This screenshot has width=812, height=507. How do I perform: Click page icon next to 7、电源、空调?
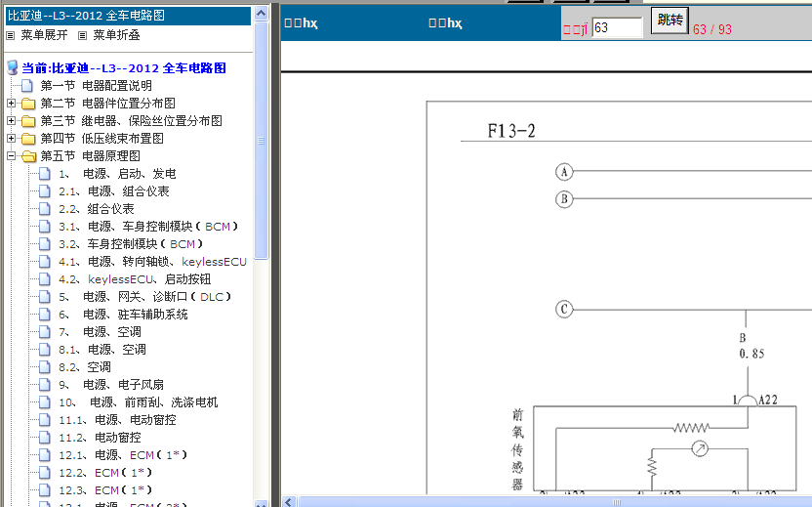pos(45,332)
